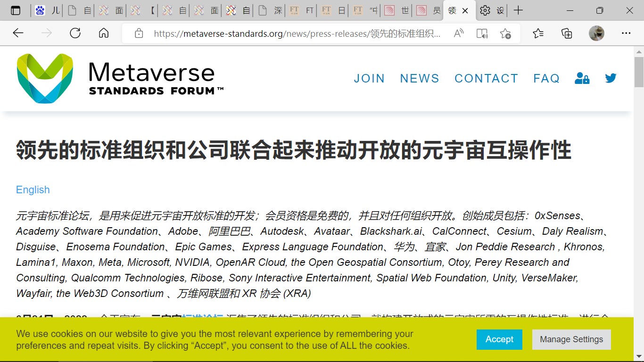Open the Forum's Twitter page
This screenshot has width=644, height=362.
(x=611, y=78)
